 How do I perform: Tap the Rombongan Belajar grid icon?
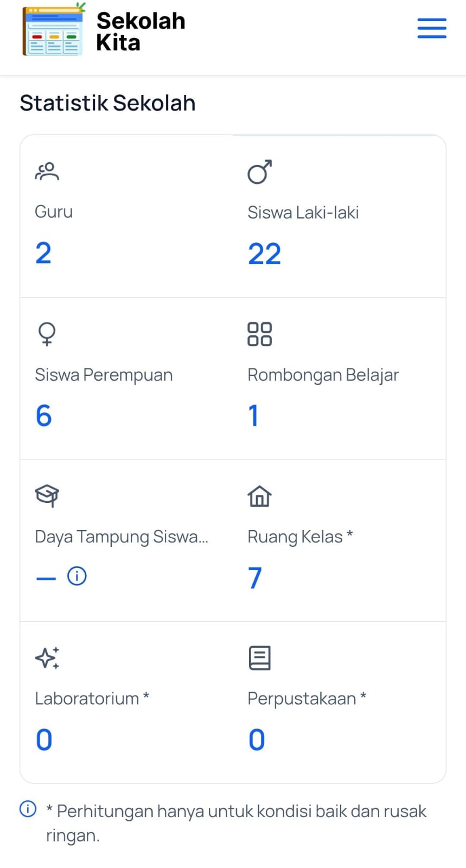(259, 334)
